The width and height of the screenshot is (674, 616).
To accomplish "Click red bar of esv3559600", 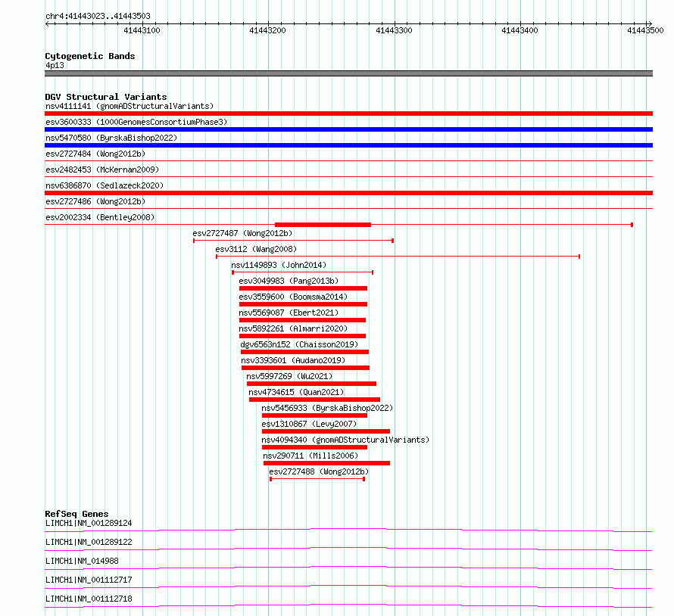I will (x=304, y=304).
